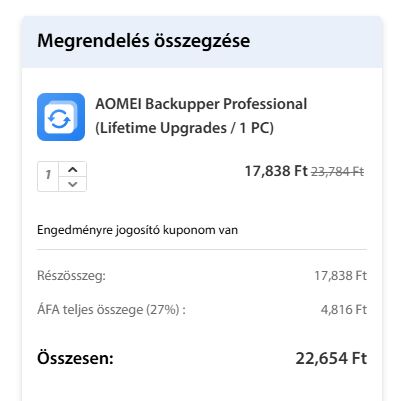Click the 4,816 Ft tax amount
This screenshot has width=394, height=401.
344,310
